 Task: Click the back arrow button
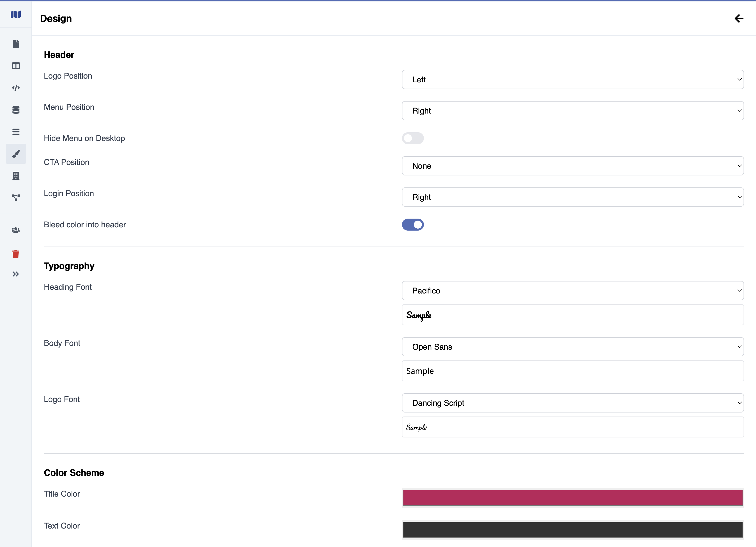pyautogui.click(x=739, y=18)
